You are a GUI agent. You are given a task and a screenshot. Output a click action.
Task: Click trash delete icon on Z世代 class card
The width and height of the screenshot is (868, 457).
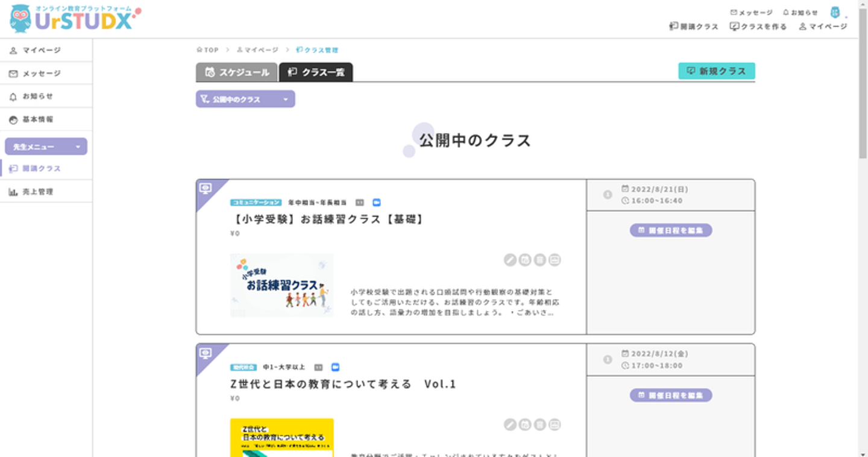point(540,424)
